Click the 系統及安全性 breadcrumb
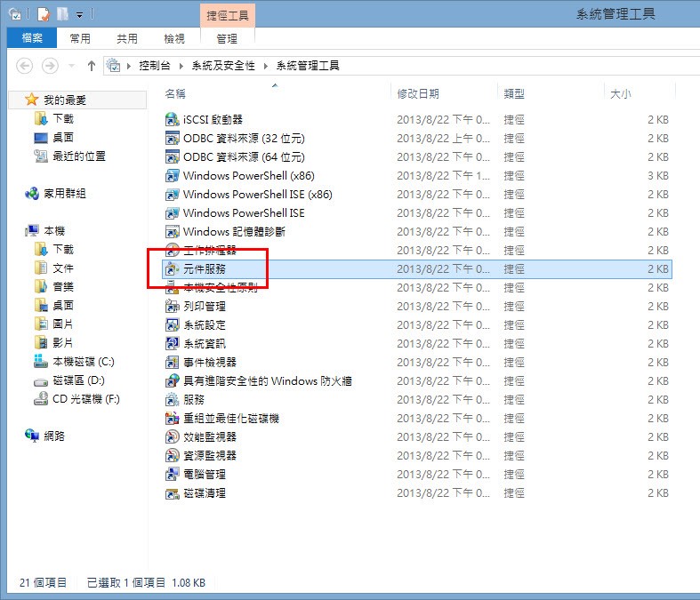The height and width of the screenshot is (600, 700). point(223,66)
